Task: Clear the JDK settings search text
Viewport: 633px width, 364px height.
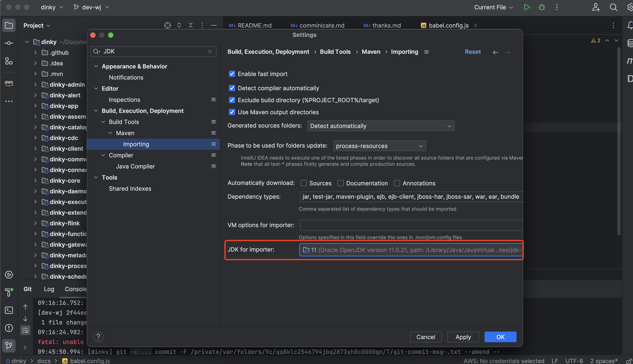Action: [x=210, y=52]
